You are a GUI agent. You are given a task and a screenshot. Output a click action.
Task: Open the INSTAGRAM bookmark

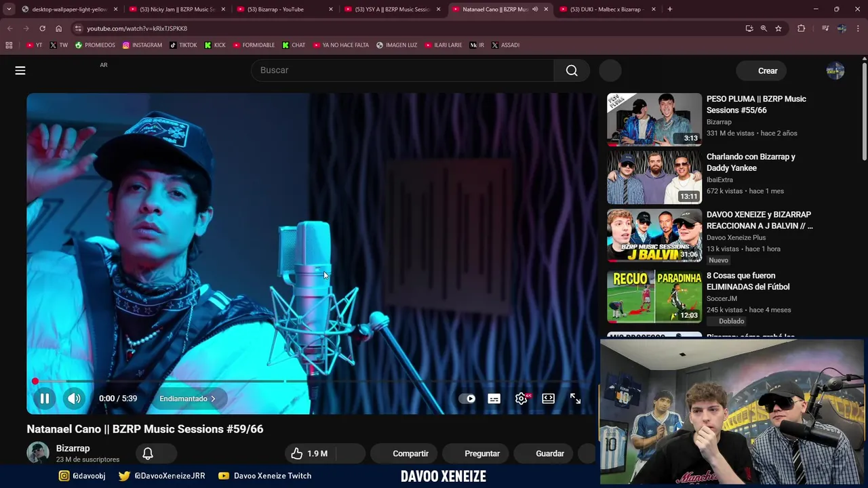click(x=142, y=45)
